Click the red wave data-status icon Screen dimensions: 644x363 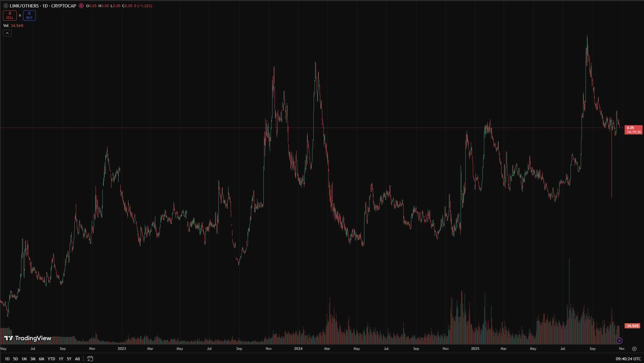click(81, 6)
